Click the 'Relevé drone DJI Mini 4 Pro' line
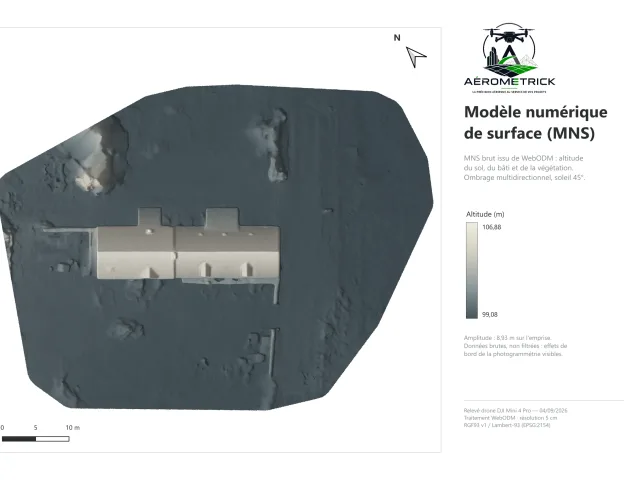Viewport: 640px width, 480px height. [515, 411]
